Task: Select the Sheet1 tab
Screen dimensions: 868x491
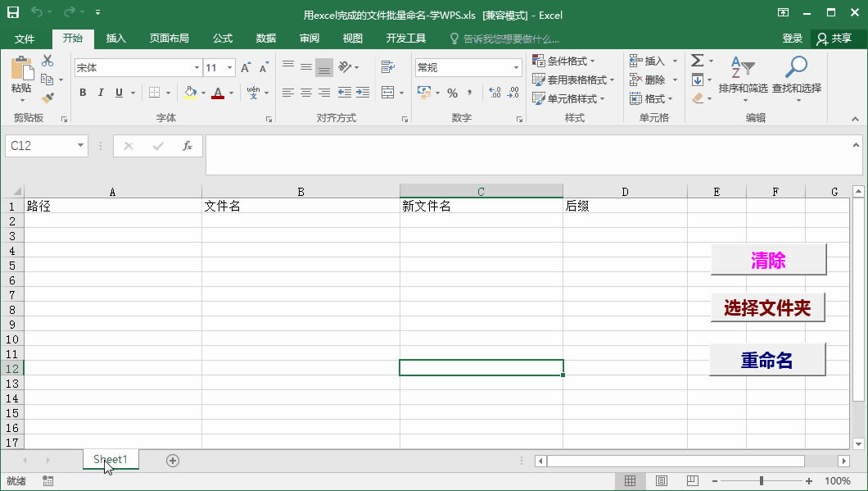Action: (110, 460)
